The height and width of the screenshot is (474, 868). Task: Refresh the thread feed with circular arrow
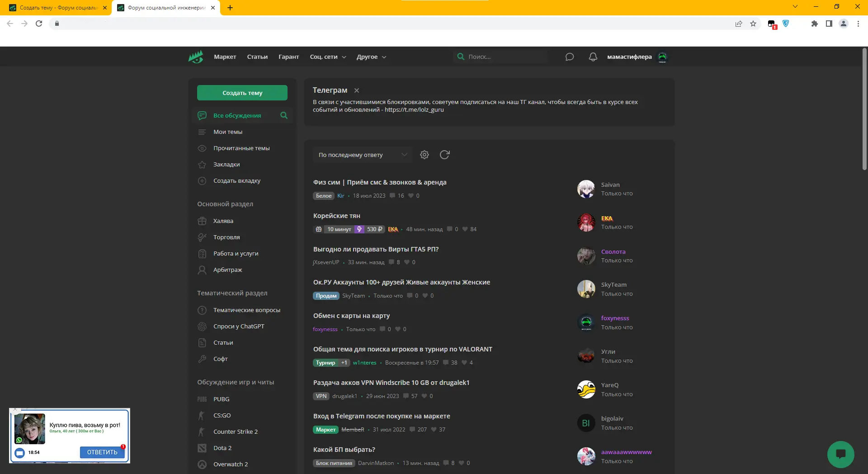tap(445, 155)
